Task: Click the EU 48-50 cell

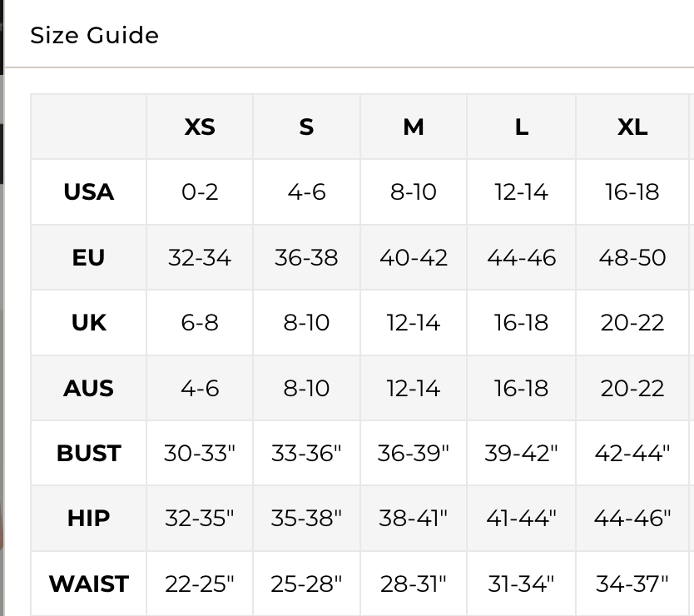Action: click(x=632, y=257)
